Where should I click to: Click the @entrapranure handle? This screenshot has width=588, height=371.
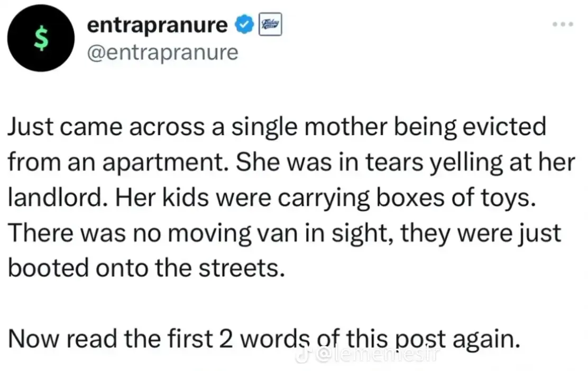point(162,52)
